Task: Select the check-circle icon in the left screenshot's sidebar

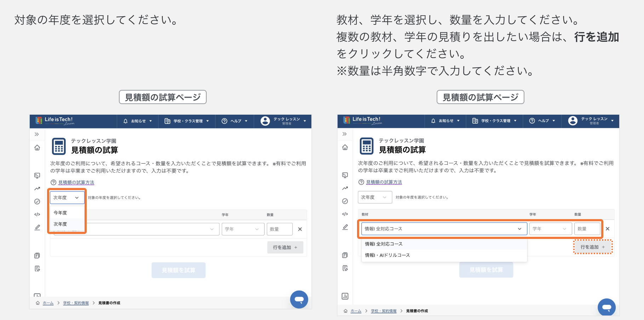Action: point(37,201)
